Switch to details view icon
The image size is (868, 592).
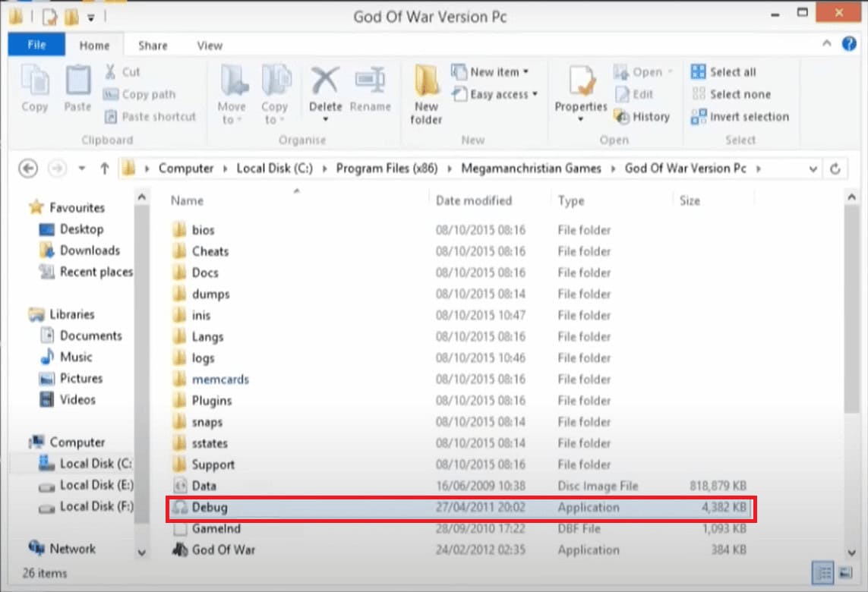coord(823,572)
